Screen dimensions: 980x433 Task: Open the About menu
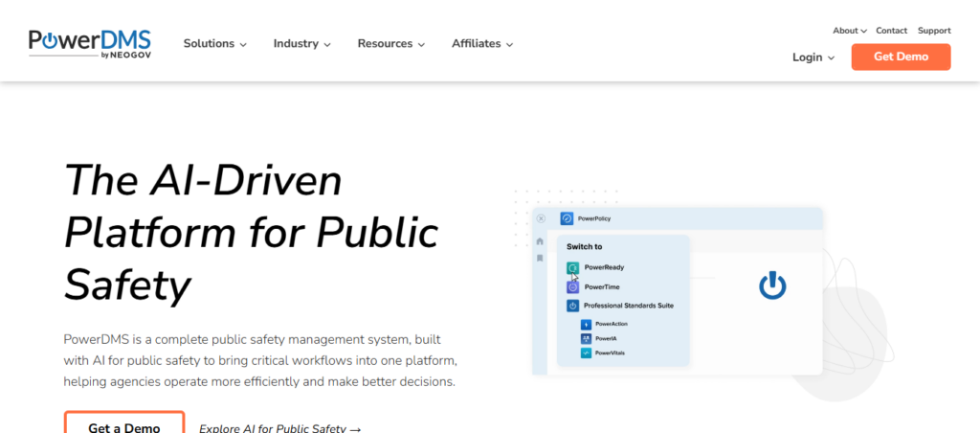coord(849,31)
